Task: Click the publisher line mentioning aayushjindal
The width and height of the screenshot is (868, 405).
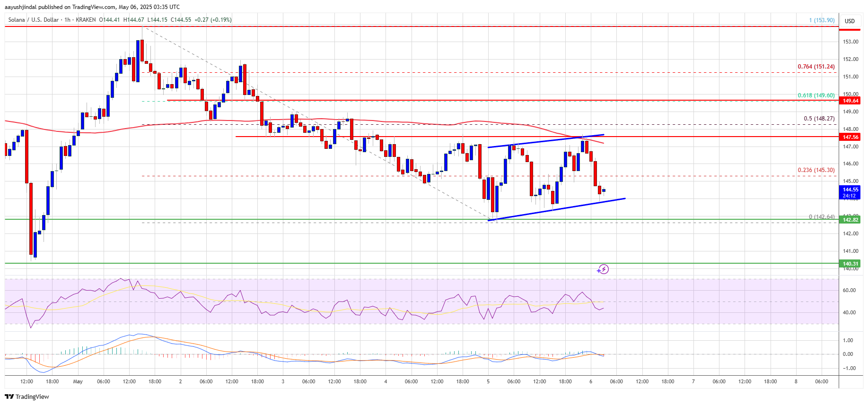Action: point(92,7)
